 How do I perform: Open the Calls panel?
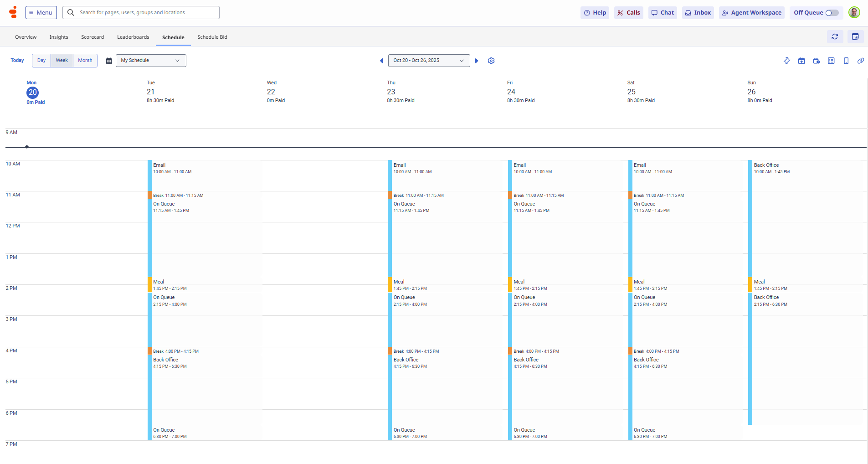[629, 13]
